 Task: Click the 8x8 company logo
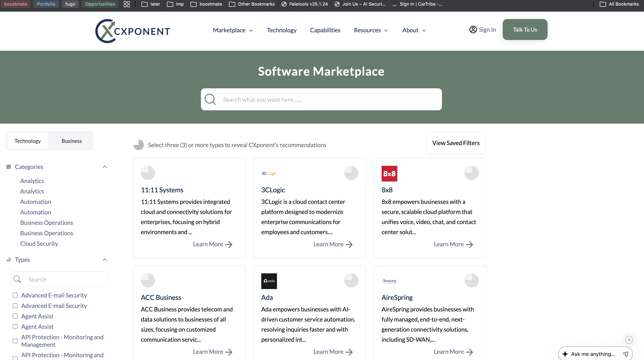point(389,174)
